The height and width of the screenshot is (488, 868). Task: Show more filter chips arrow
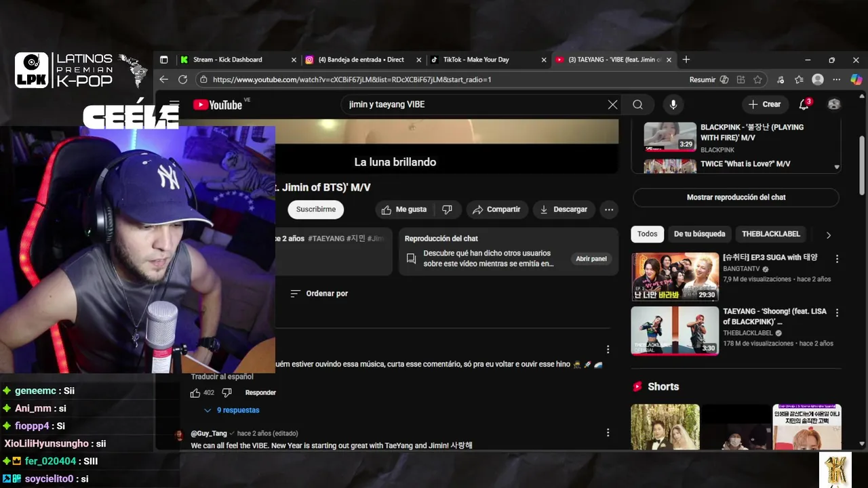point(828,235)
